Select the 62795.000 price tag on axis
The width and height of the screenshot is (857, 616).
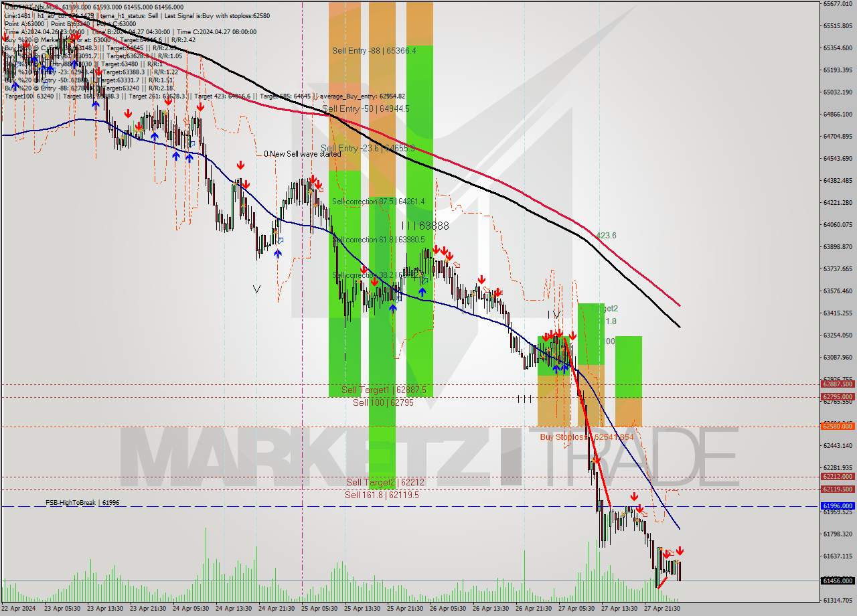[x=838, y=397]
